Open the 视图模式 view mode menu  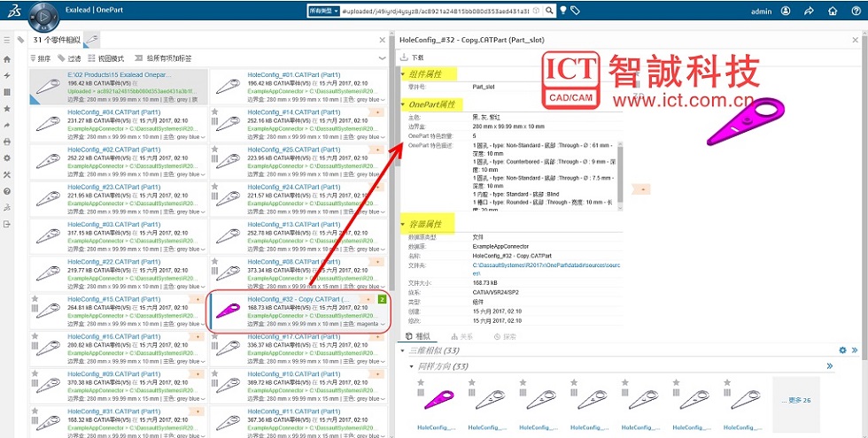(106, 58)
